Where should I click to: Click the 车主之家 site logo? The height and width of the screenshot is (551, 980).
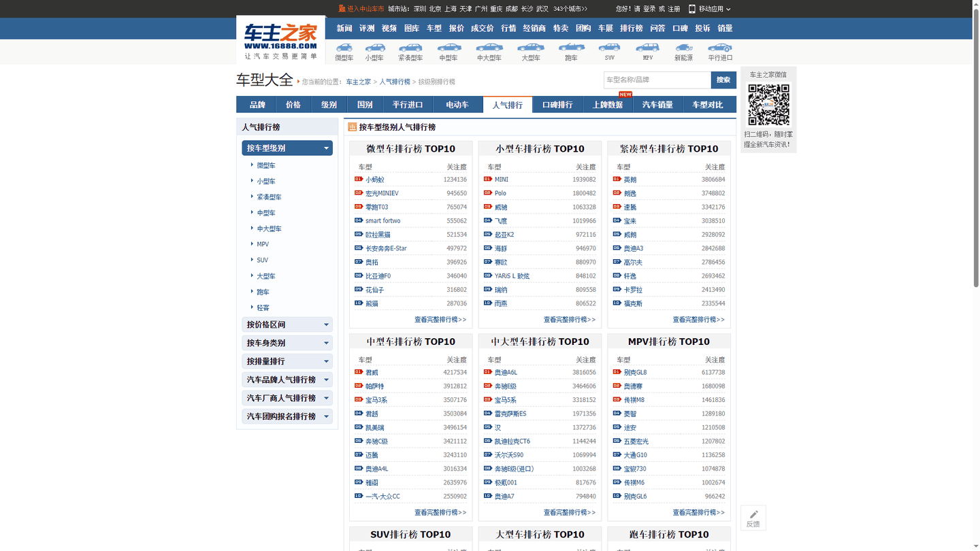pos(280,40)
